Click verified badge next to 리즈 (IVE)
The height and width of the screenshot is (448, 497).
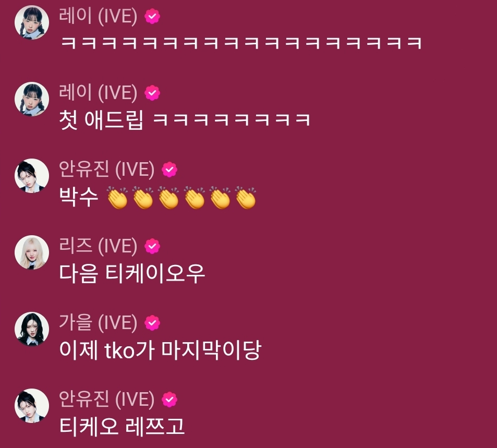[x=152, y=246]
